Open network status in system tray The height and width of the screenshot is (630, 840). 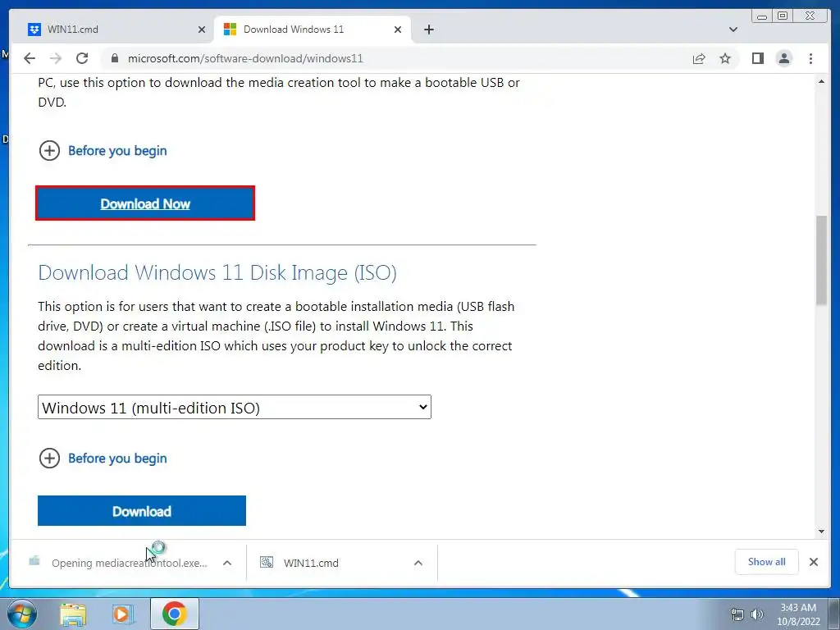point(737,614)
